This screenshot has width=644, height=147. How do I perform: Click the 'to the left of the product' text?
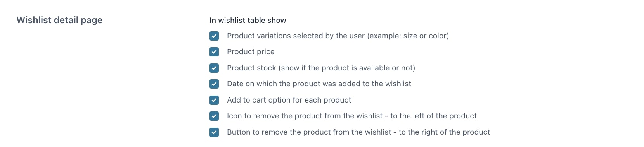tap(433, 116)
